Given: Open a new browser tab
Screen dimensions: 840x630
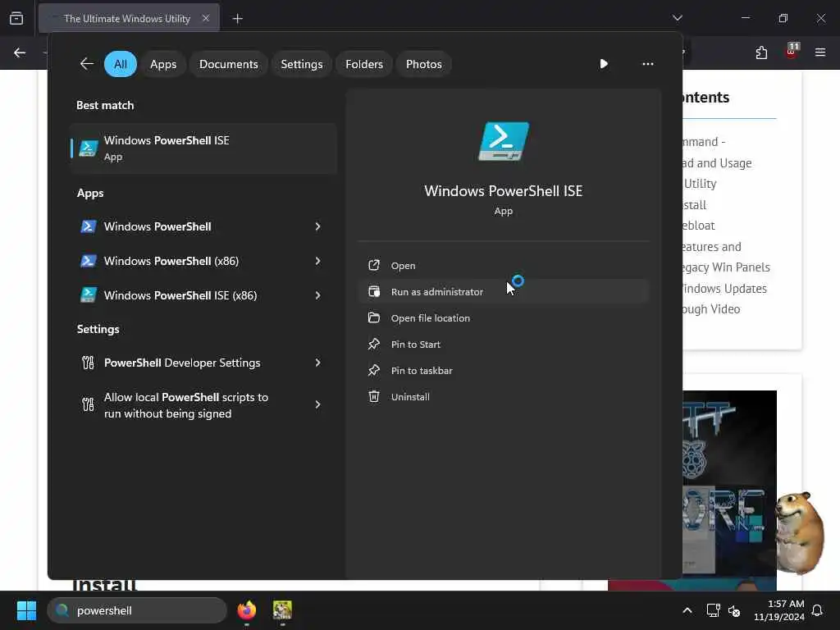Looking at the screenshot, I should [x=237, y=19].
